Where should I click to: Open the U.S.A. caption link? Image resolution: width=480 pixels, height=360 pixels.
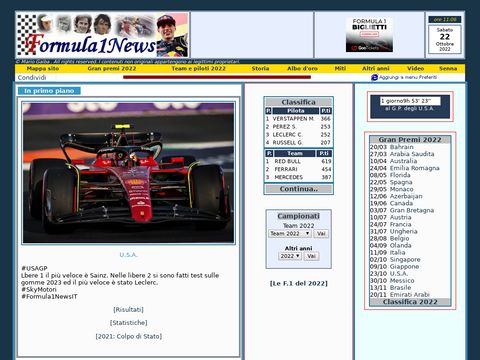[x=128, y=255]
